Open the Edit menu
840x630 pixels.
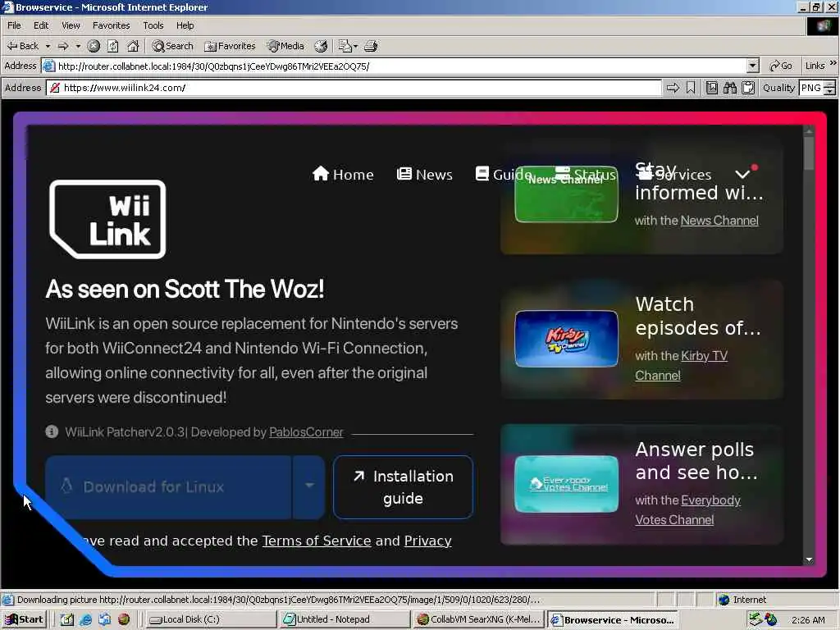[x=41, y=25]
